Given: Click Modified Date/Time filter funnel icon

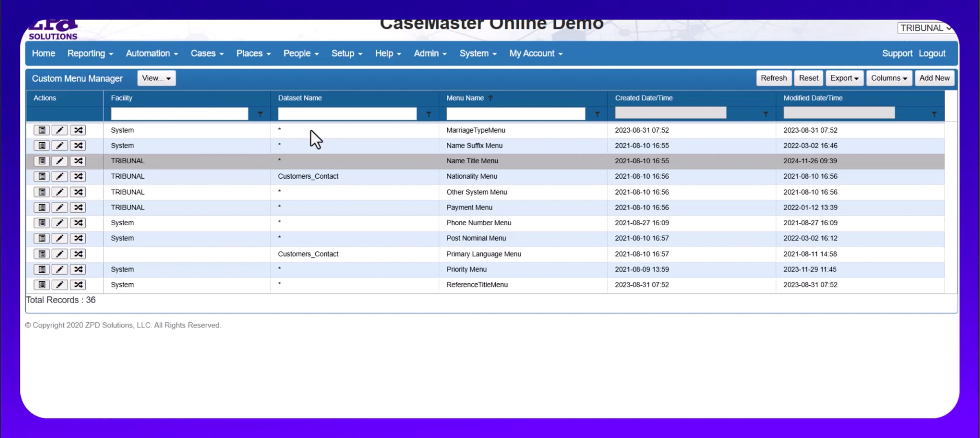Looking at the screenshot, I should (x=934, y=114).
